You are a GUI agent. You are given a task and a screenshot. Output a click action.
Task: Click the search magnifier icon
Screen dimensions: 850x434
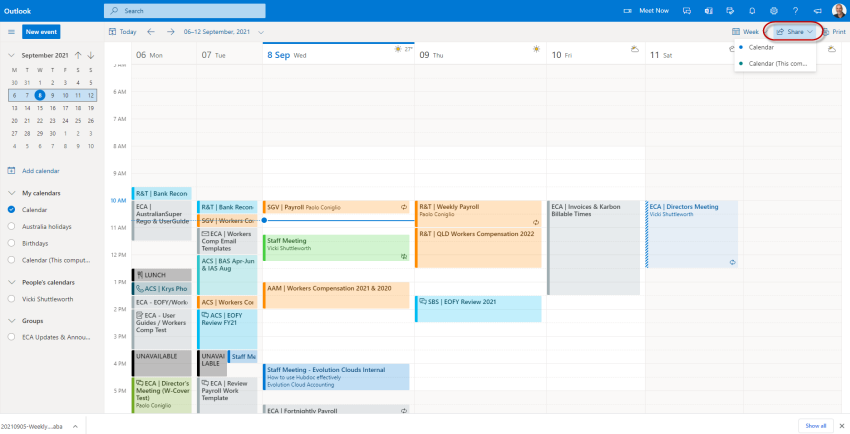[114, 11]
